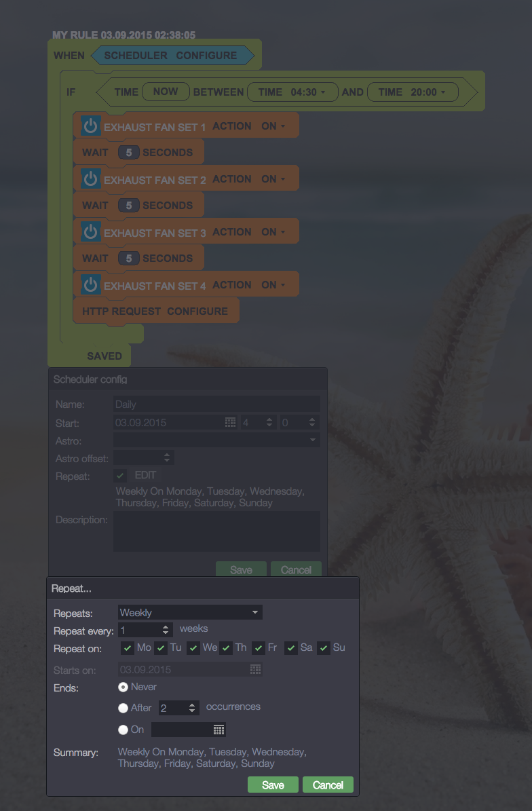Select the After occurrences radio button

click(123, 708)
